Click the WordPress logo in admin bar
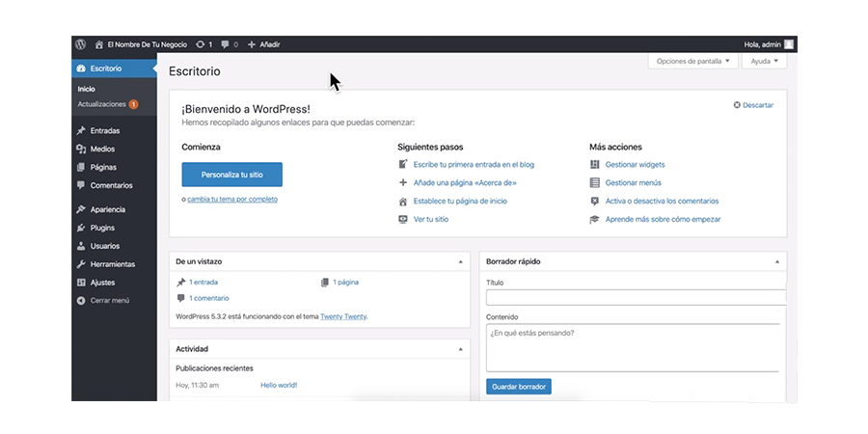The width and height of the screenshot is (868, 434). pyautogui.click(x=81, y=44)
